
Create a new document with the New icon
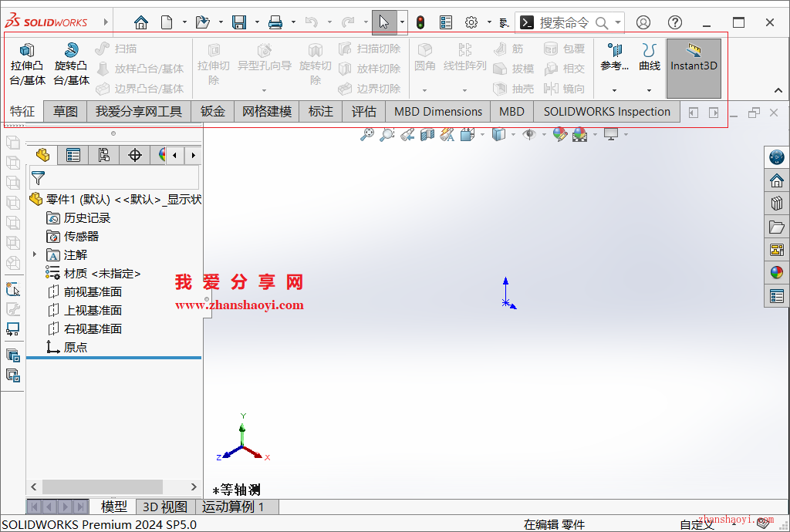click(167, 22)
